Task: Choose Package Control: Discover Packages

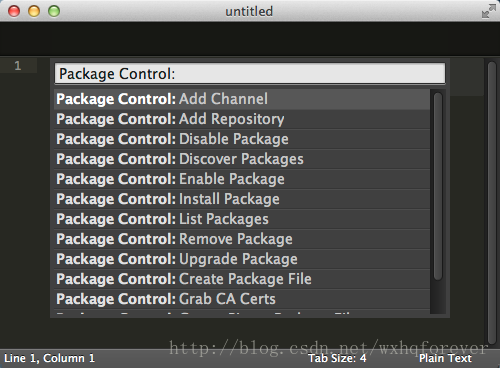Action: click(x=242, y=159)
